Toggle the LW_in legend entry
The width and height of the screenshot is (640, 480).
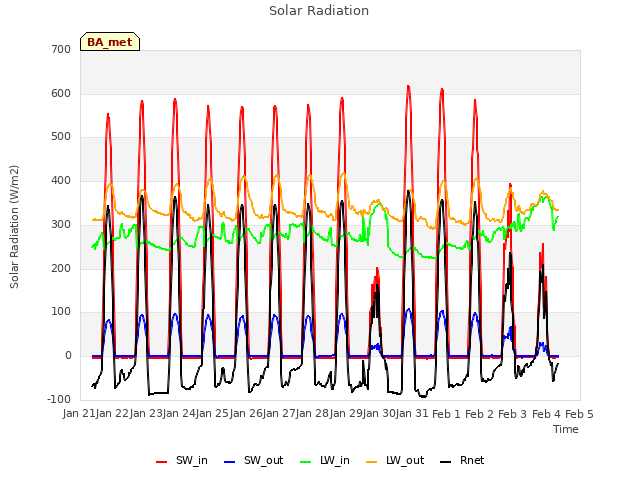click(x=325, y=460)
